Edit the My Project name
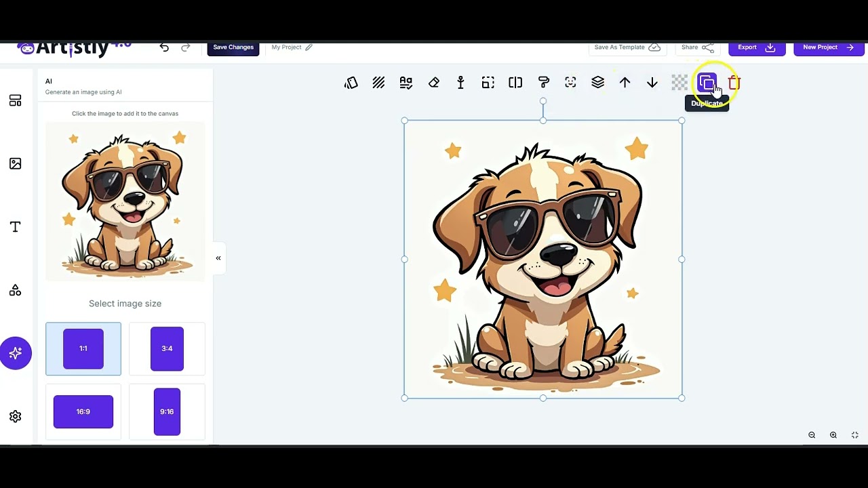The image size is (868, 488). [292, 47]
